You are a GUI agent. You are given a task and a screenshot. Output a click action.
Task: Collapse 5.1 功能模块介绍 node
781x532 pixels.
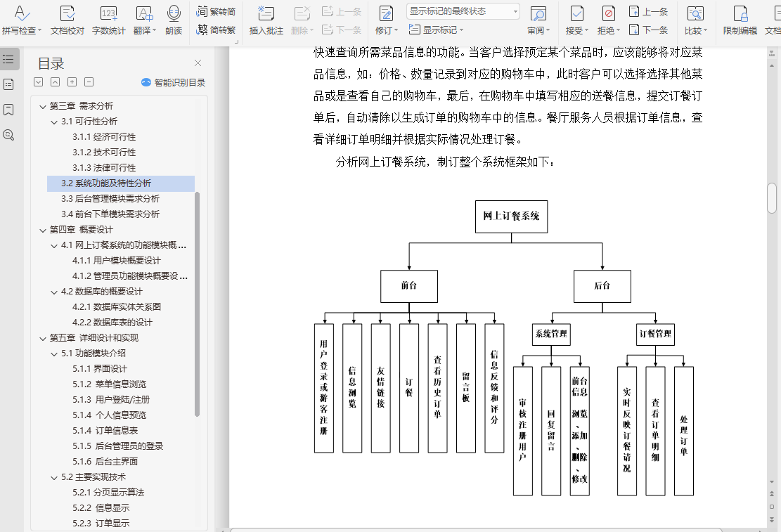pos(54,353)
